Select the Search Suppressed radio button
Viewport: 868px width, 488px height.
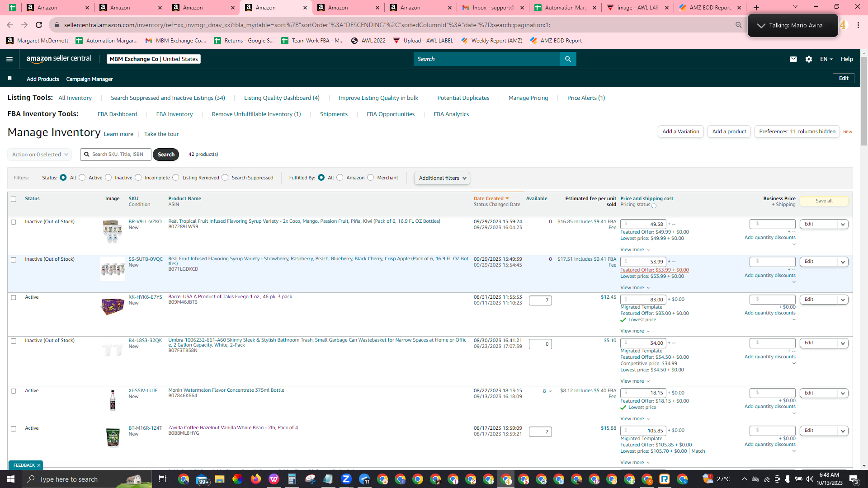click(x=225, y=178)
